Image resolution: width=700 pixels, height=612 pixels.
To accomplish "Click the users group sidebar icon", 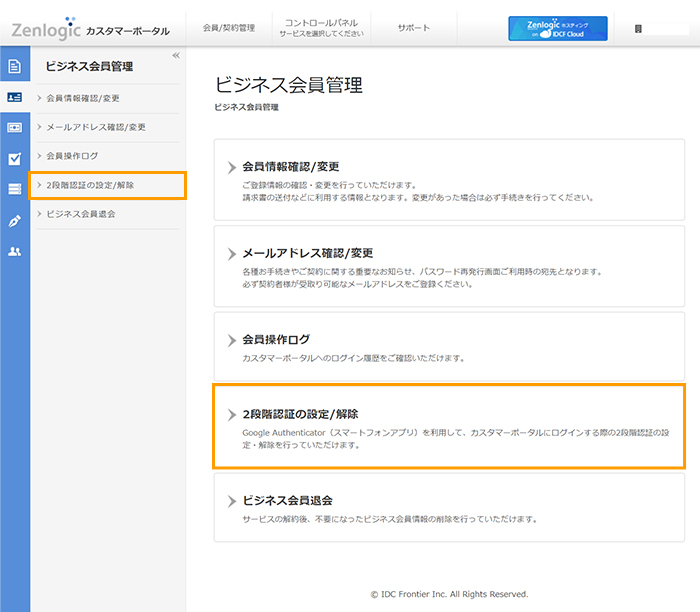I will click(x=14, y=251).
